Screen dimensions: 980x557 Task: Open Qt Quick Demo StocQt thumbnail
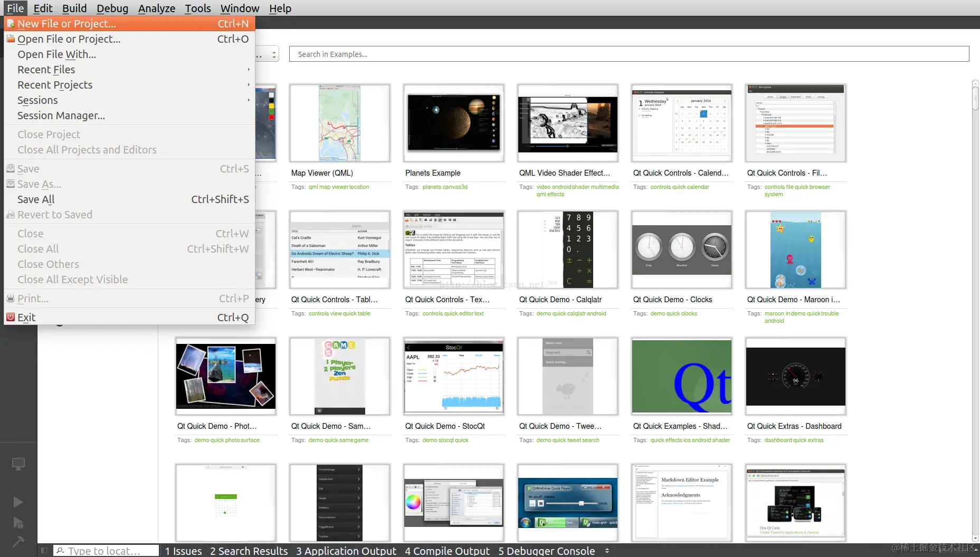pos(454,376)
